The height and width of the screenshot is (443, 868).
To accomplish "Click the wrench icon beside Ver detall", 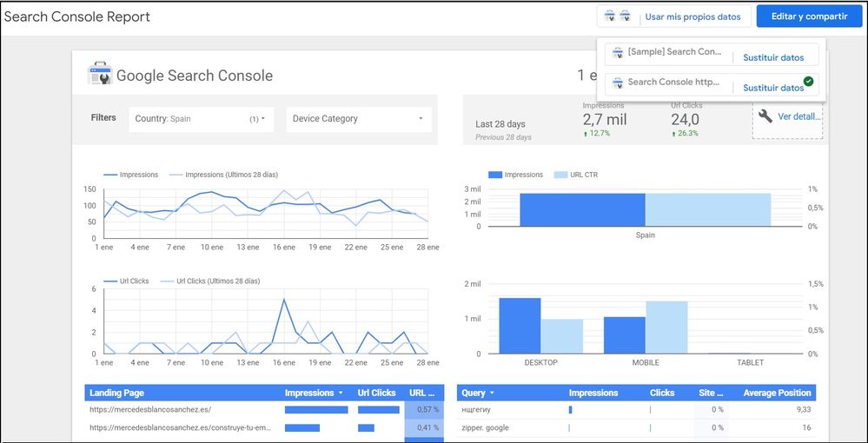I will click(x=765, y=116).
